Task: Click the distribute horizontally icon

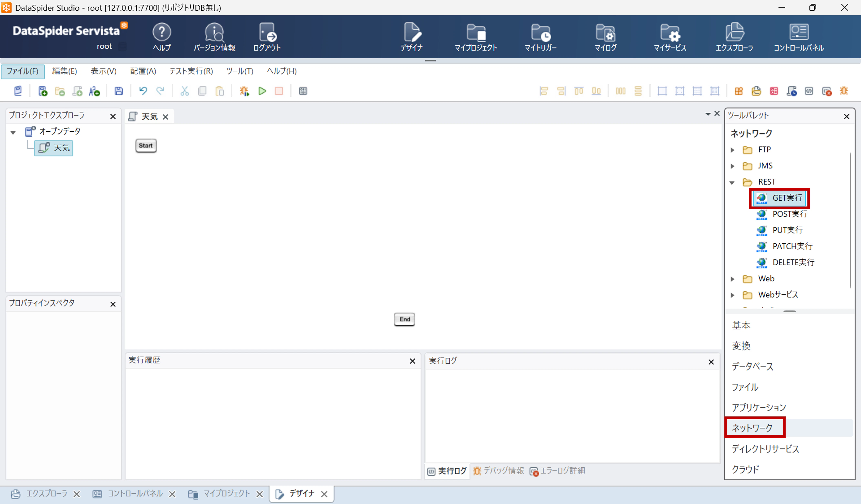Action: (x=620, y=91)
